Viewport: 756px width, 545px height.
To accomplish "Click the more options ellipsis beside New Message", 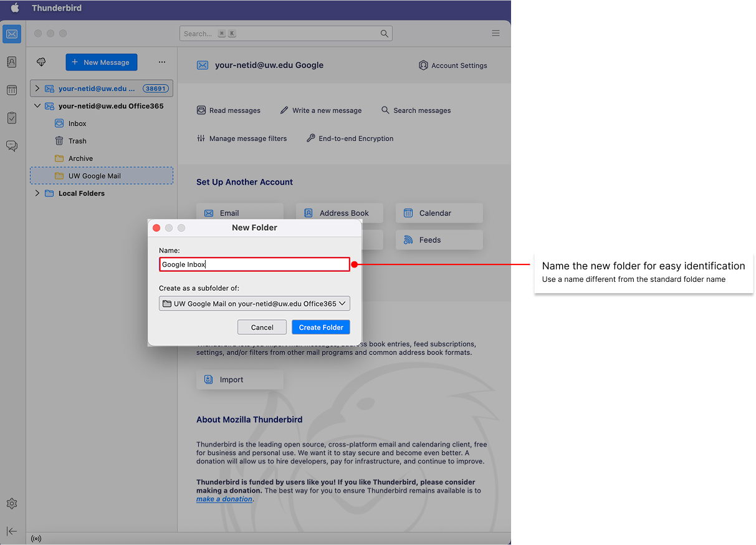I will pyautogui.click(x=162, y=62).
